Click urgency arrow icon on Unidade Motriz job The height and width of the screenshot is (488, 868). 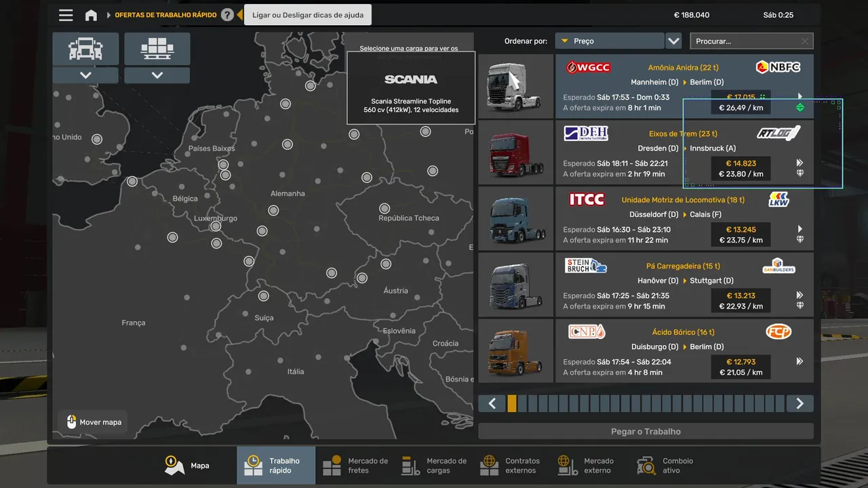pyautogui.click(x=800, y=229)
